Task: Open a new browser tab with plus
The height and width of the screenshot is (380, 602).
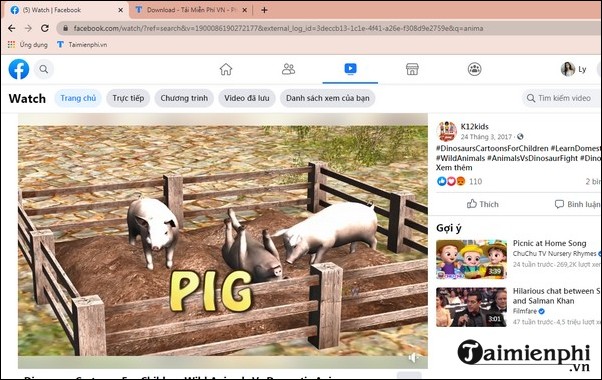Action: tap(264, 10)
